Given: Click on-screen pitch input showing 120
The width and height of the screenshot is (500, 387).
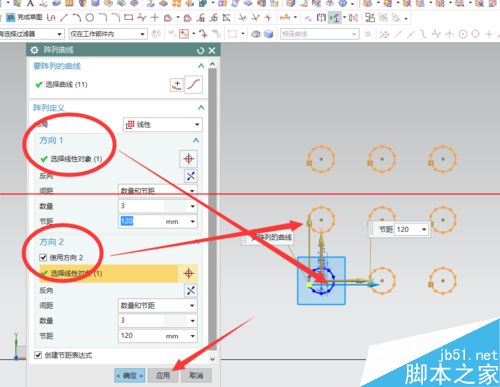Looking at the screenshot, I should [x=407, y=229].
